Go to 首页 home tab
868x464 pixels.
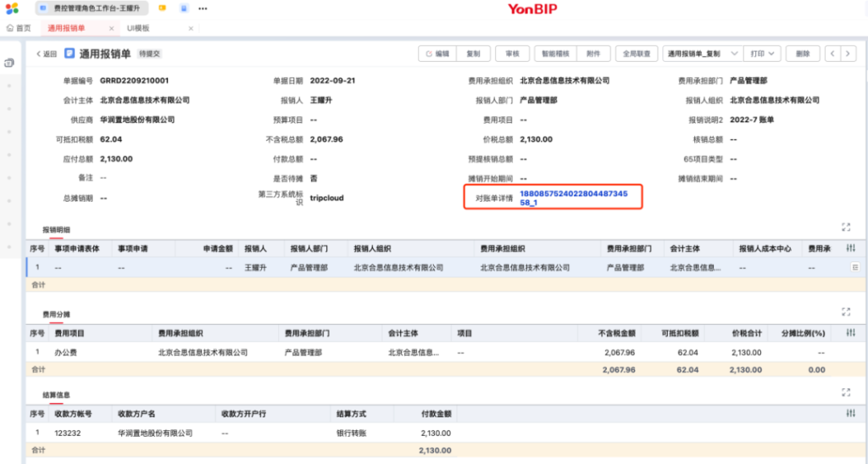[x=19, y=28]
